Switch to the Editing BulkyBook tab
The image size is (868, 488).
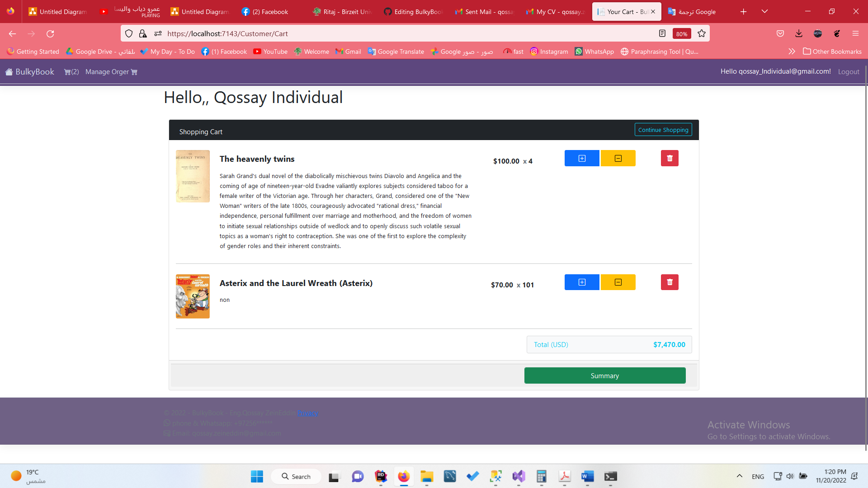[413, 12]
